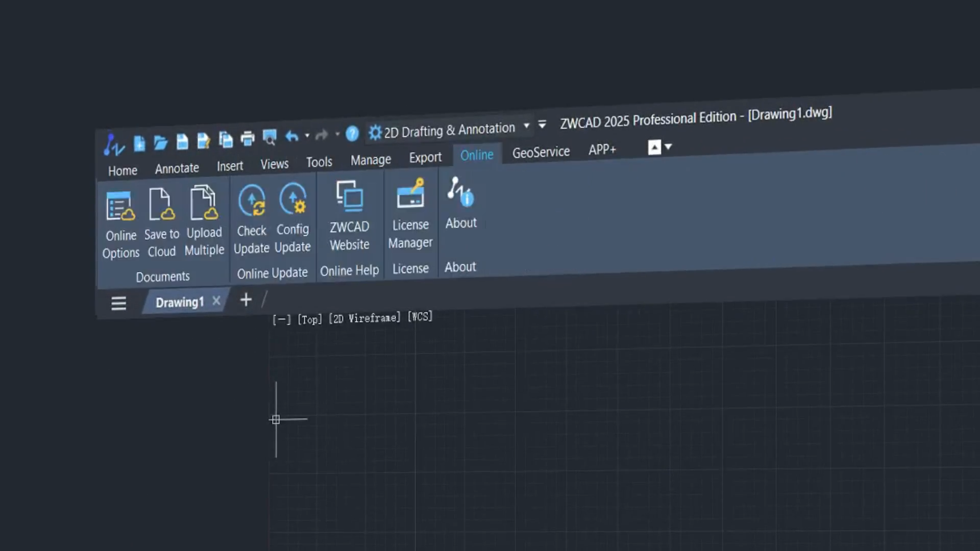Open ribbon minimize options dropdown arrow

coord(668,147)
